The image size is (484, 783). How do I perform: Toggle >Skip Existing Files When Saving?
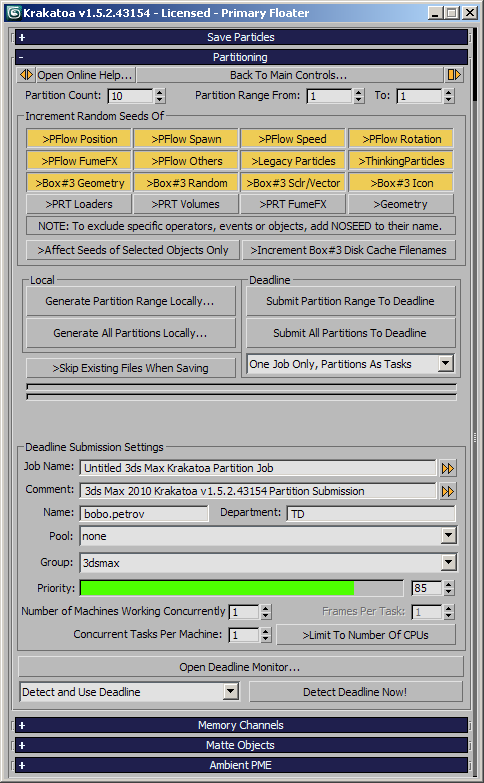point(131,368)
